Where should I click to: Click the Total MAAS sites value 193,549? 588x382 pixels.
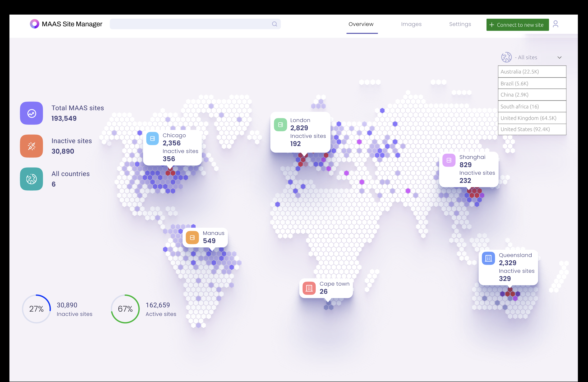click(64, 118)
